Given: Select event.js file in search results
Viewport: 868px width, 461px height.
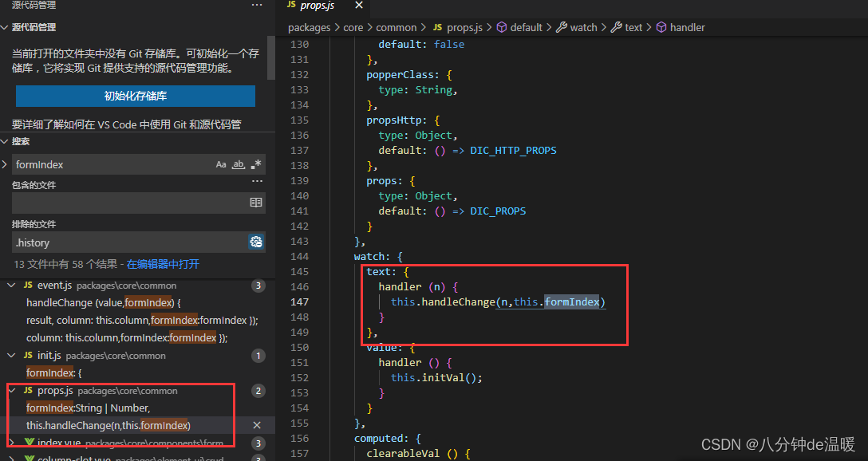Looking at the screenshot, I should [x=54, y=286].
